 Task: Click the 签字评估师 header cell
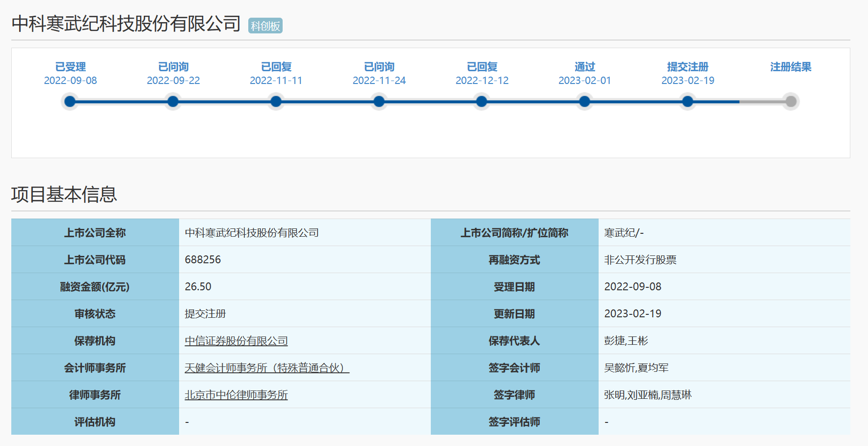515,421
